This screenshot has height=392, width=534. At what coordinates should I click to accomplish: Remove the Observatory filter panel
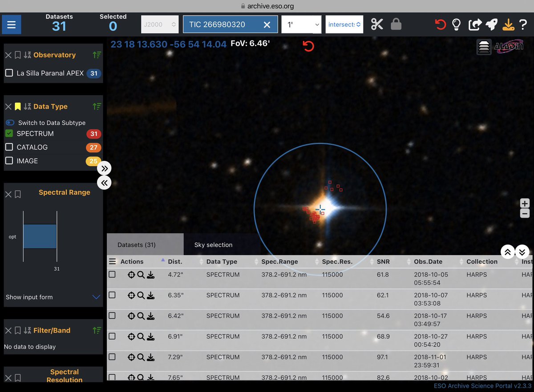(8, 55)
